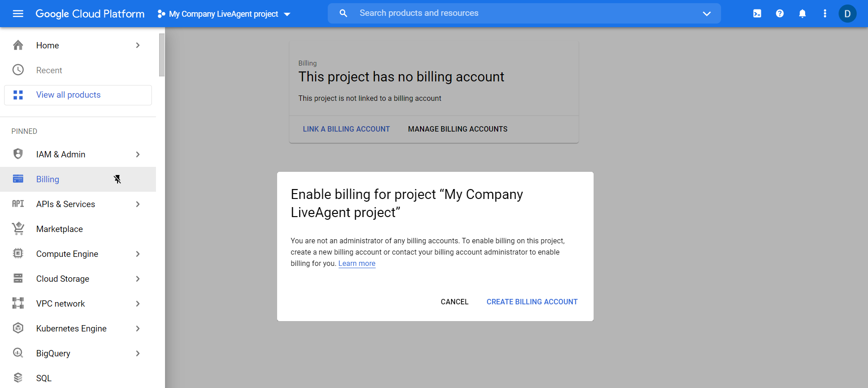Expand the IAM & Admin submenu chevron
The height and width of the screenshot is (388, 868).
point(138,154)
